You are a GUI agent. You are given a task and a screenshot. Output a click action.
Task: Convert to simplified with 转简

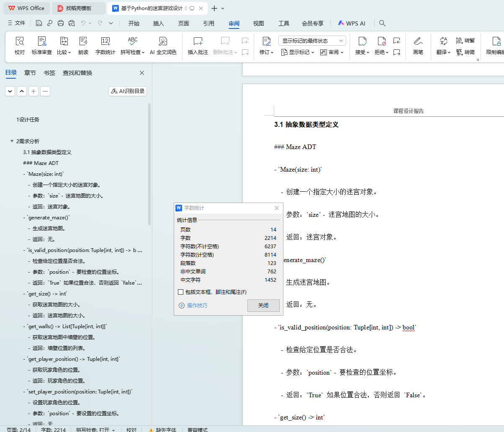(x=465, y=52)
